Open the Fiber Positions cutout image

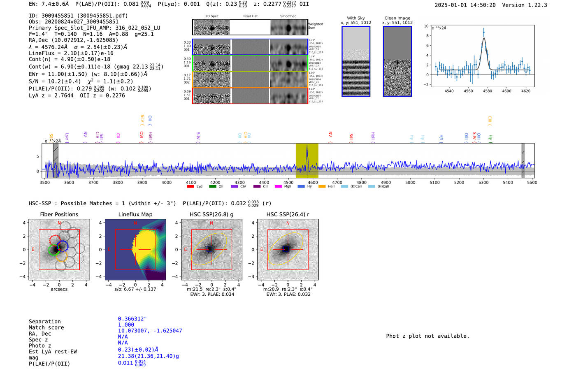tap(59, 250)
